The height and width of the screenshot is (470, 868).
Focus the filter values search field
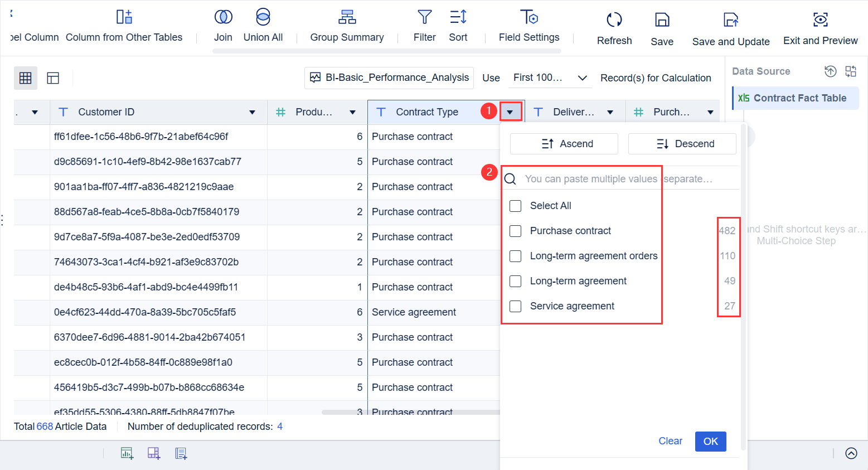click(x=591, y=179)
